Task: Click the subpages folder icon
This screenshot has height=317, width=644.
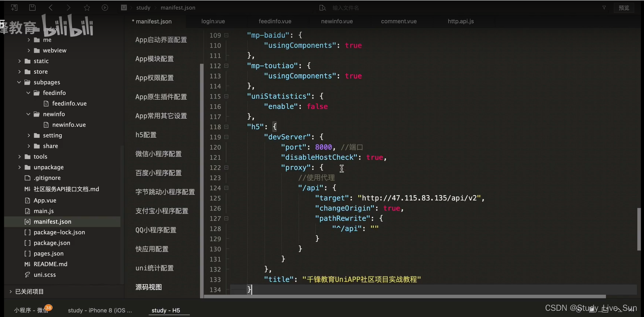Action: 27,82
